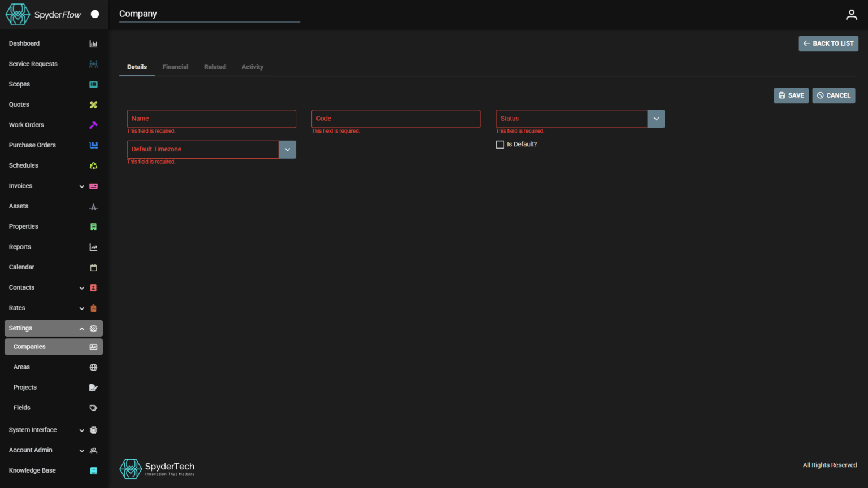Open the Status dropdown
Screen dimensions: 868x488
(656, 119)
